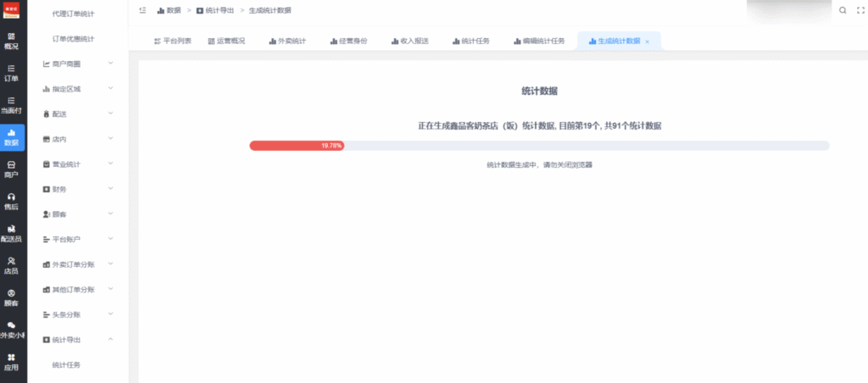This screenshot has height=383, width=868.
Task: Expand the 头条分账 submenu chevron
Action: pyautogui.click(x=111, y=314)
